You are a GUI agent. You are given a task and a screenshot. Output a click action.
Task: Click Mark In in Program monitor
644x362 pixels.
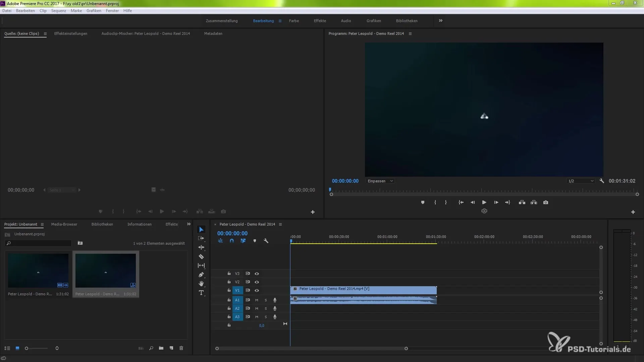point(435,202)
